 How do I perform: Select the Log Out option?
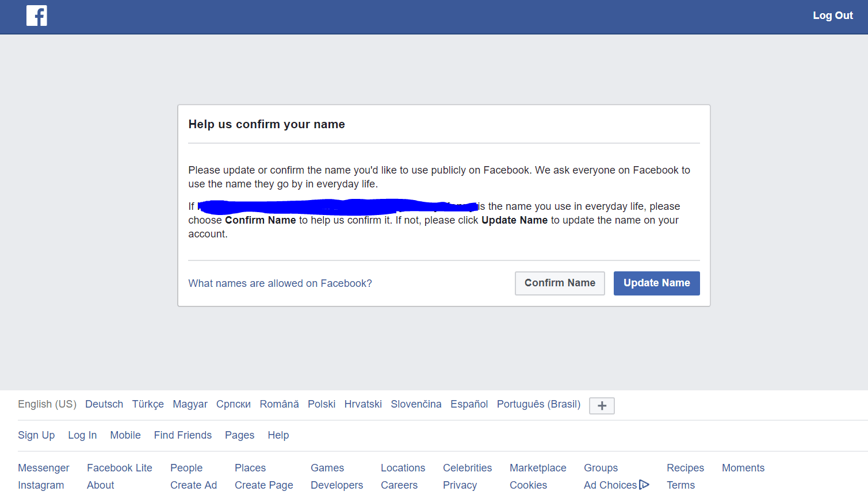(832, 16)
